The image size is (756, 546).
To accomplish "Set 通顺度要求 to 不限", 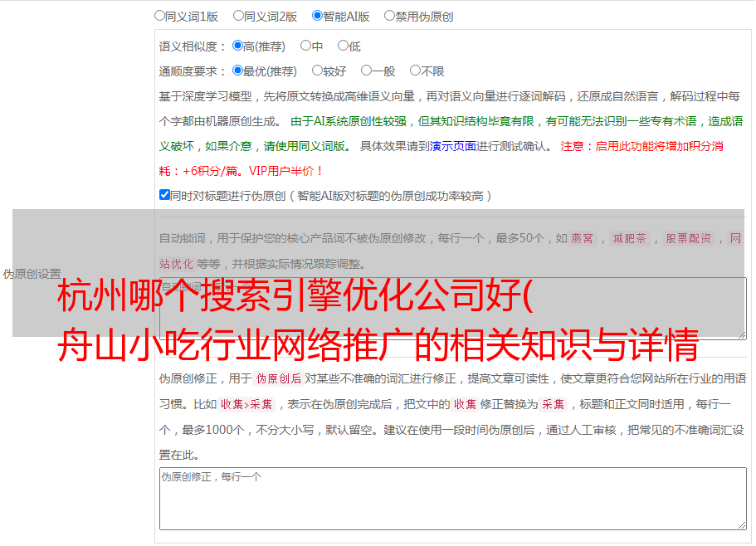I will tap(415, 71).
